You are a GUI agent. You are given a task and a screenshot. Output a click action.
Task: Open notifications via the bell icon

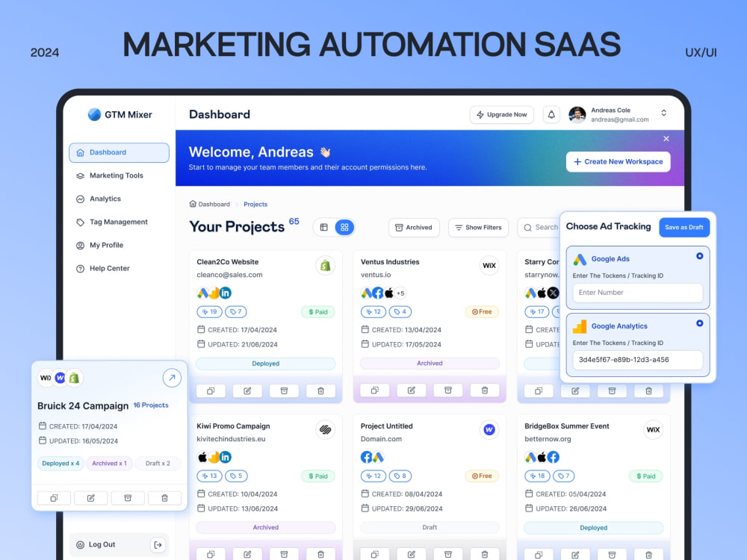(551, 114)
